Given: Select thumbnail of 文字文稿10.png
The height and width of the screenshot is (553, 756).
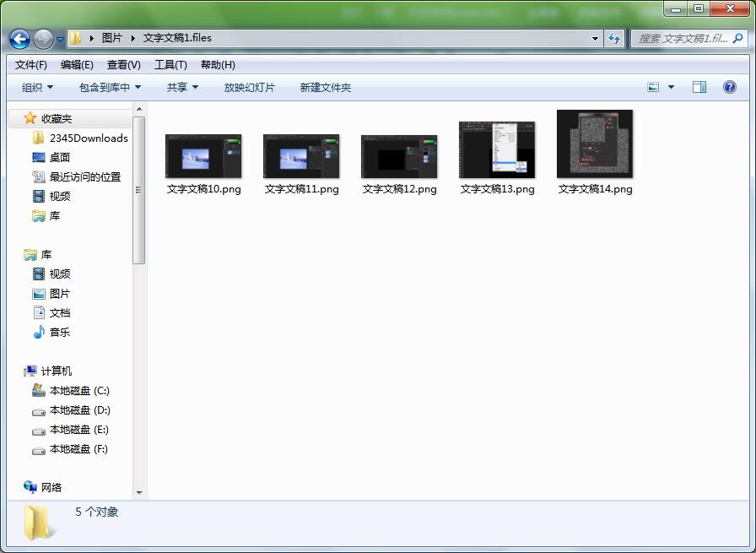Looking at the screenshot, I should [203, 156].
